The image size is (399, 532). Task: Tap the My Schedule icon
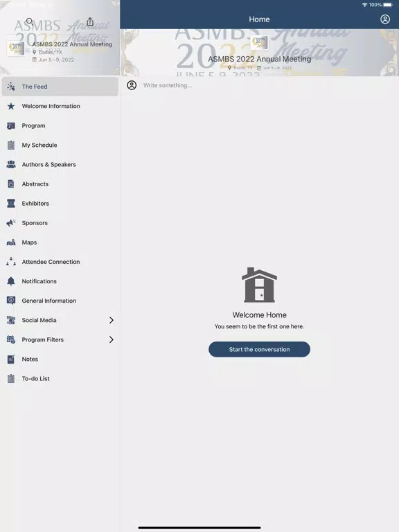click(11, 145)
